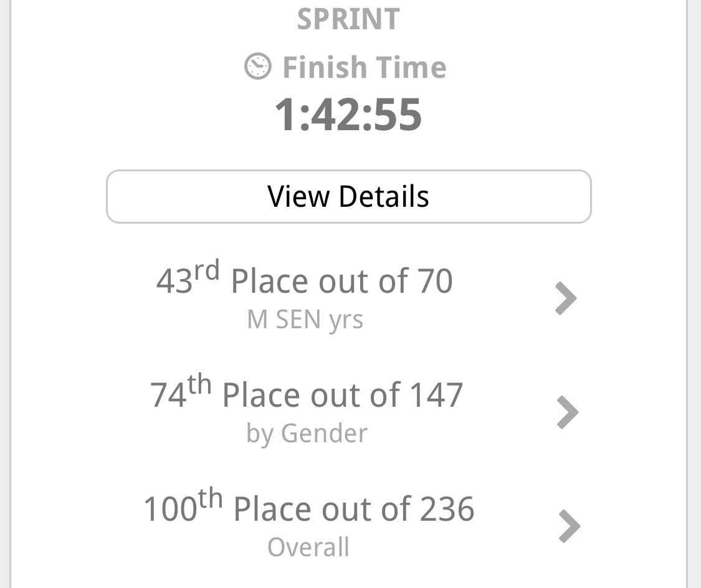Tap the Finish Time label
This screenshot has height=588, width=701.
(x=365, y=67)
